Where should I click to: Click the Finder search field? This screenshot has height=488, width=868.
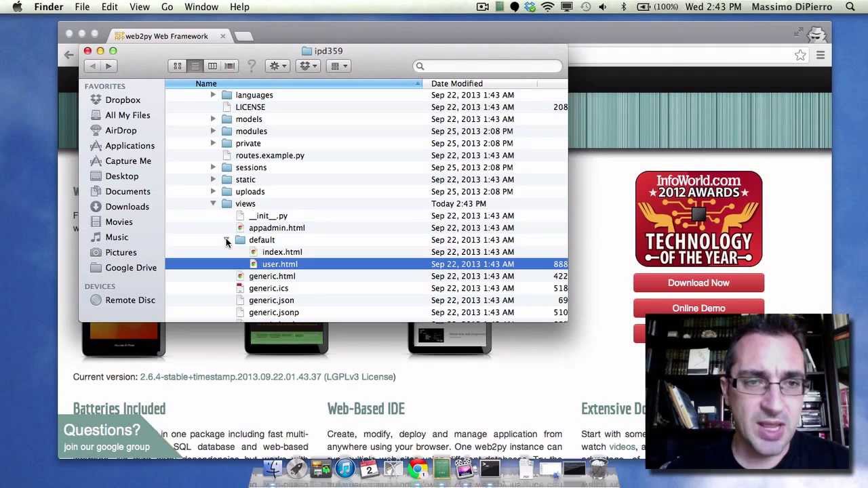coord(487,66)
